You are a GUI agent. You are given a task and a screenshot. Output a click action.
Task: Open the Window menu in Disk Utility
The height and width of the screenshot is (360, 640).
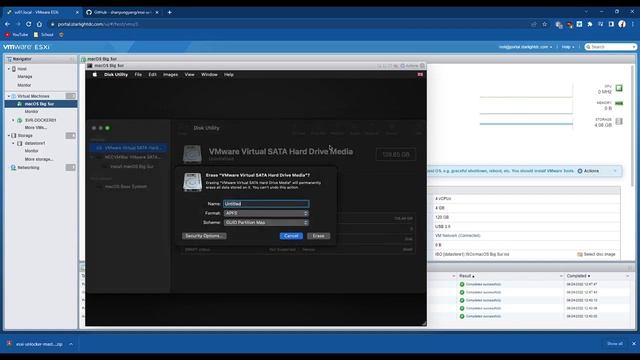(x=209, y=75)
